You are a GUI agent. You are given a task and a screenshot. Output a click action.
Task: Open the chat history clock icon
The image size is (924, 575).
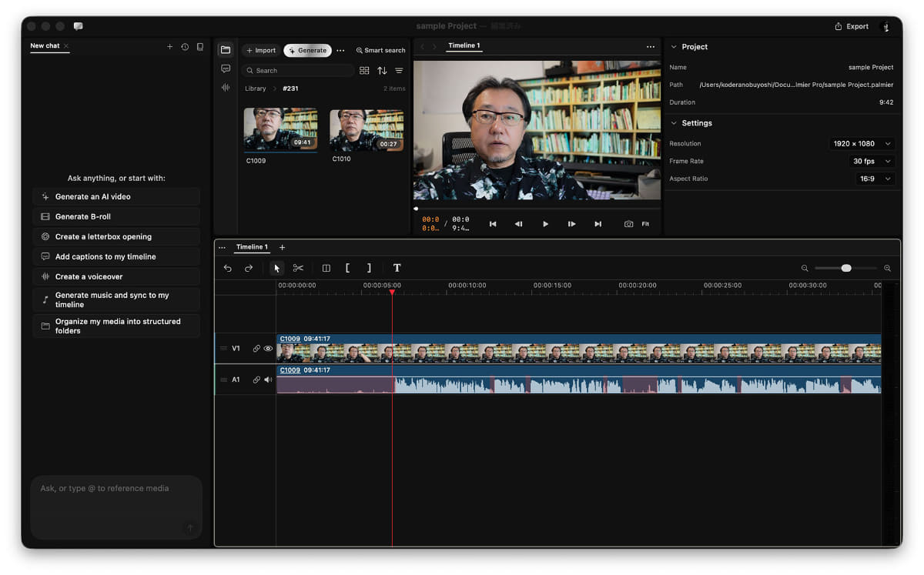(x=185, y=47)
